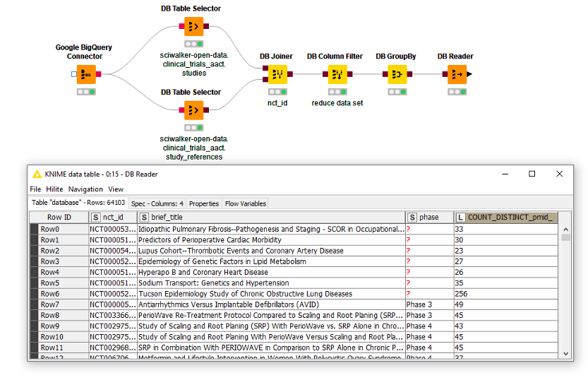
Task: Switch to the Flow Variables tab
Action: pyautogui.click(x=246, y=203)
